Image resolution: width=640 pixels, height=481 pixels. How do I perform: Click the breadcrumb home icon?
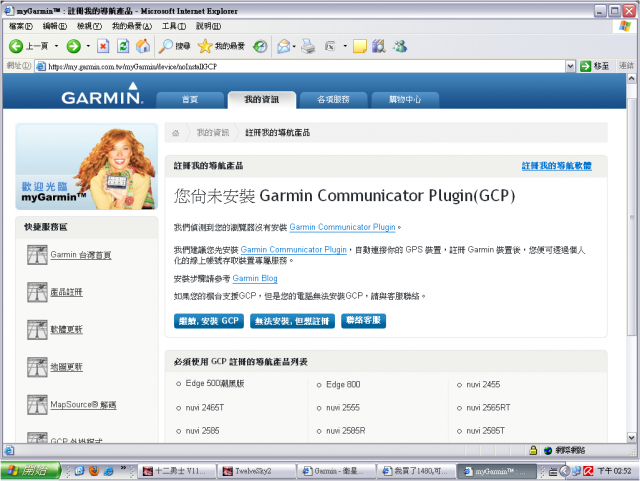pyautogui.click(x=176, y=133)
